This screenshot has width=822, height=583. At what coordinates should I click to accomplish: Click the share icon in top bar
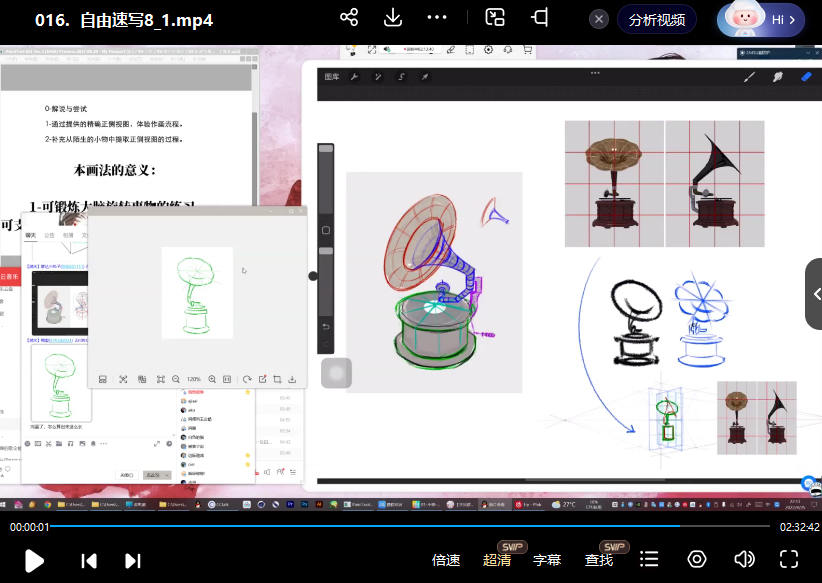pos(349,18)
